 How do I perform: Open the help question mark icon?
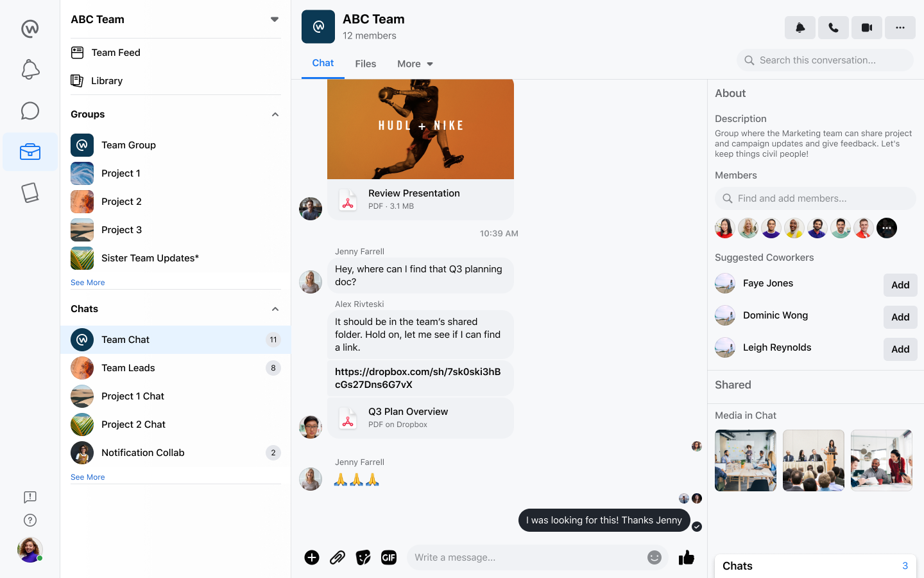click(x=30, y=520)
